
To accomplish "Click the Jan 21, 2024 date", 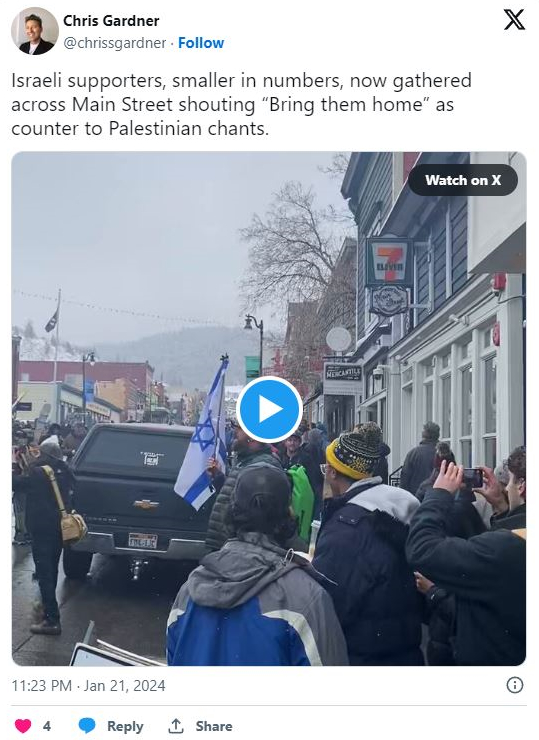I will [x=125, y=685].
